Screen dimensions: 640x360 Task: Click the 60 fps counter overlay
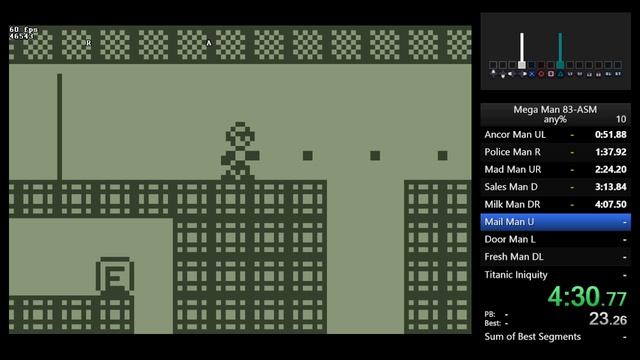pos(24,29)
